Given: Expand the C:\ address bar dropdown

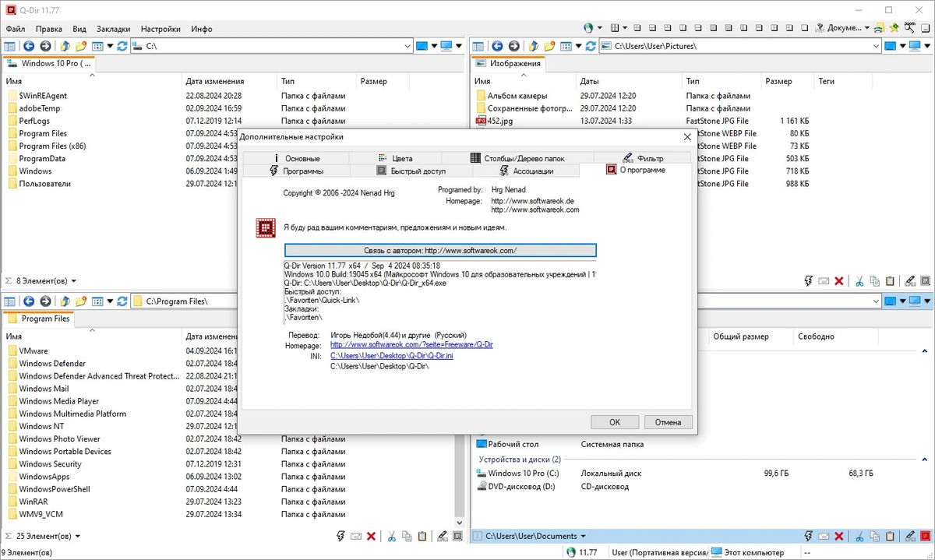Looking at the screenshot, I should click(408, 46).
